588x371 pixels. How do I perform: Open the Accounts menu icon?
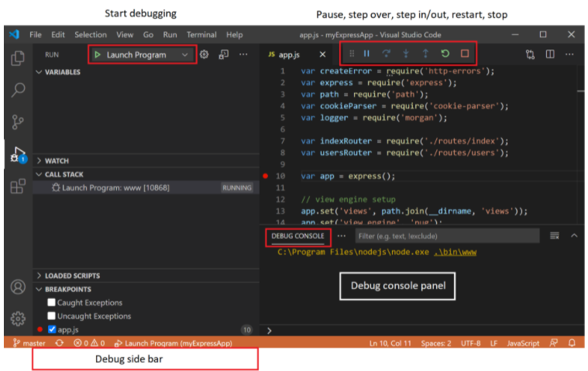(18, 287)
